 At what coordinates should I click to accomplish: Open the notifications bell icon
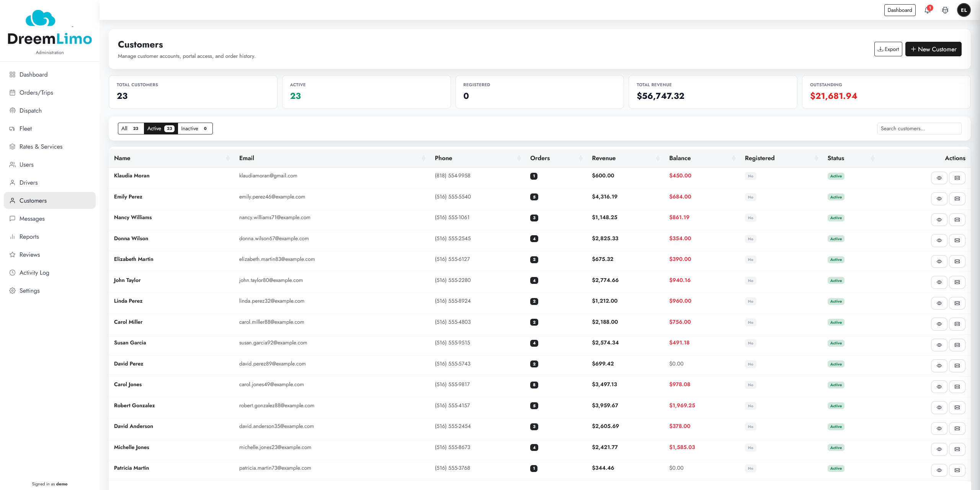tap(927, 10)
